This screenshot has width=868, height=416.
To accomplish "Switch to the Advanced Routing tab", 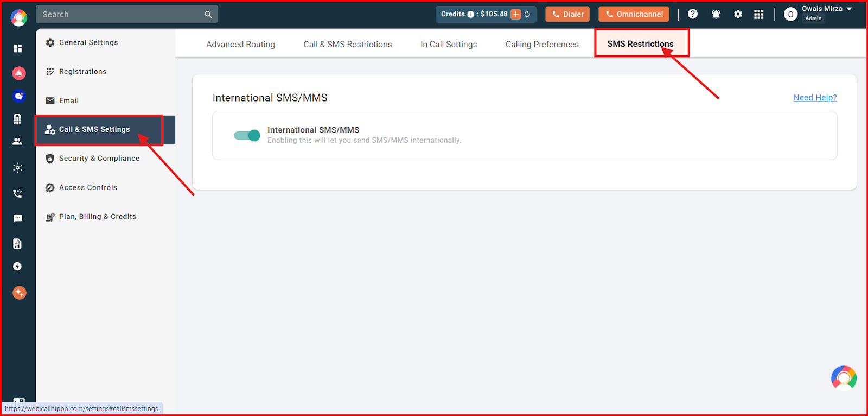I will pyautogui.click(x=240, y=44).
